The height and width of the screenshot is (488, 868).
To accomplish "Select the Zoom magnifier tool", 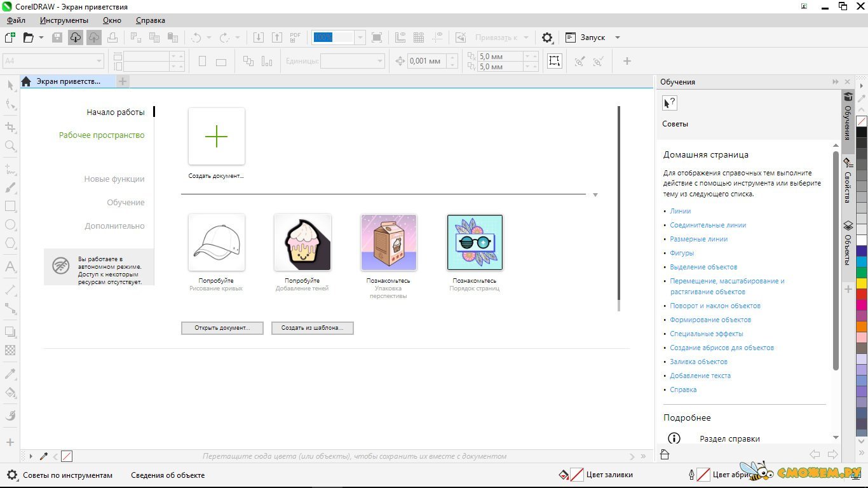I will [10, 146].
